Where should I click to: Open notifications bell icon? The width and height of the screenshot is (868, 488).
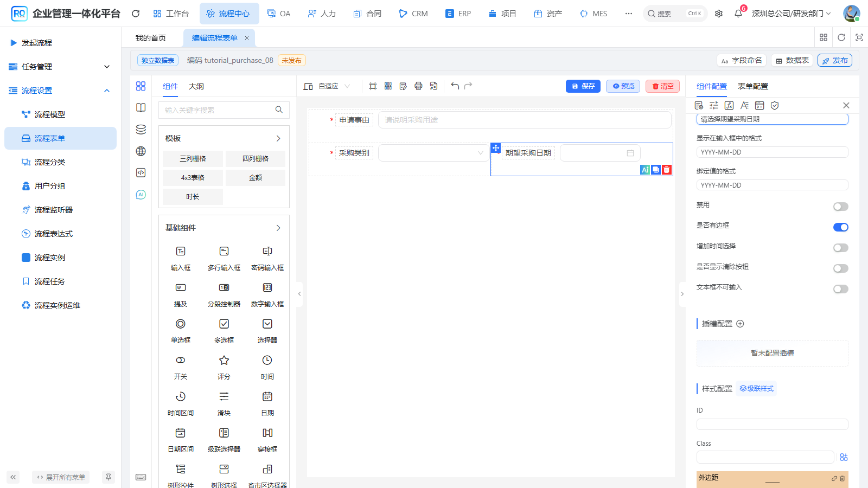pos(738,14)
